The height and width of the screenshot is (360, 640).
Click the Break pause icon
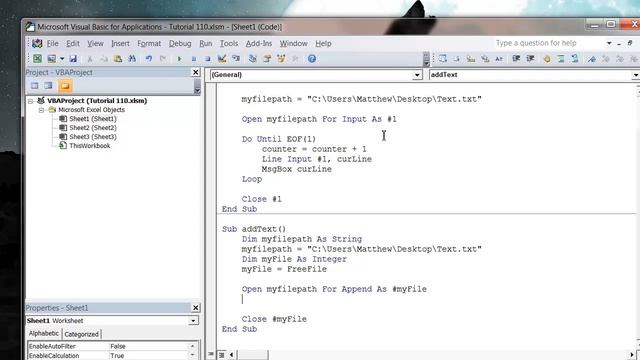(194, 59)
